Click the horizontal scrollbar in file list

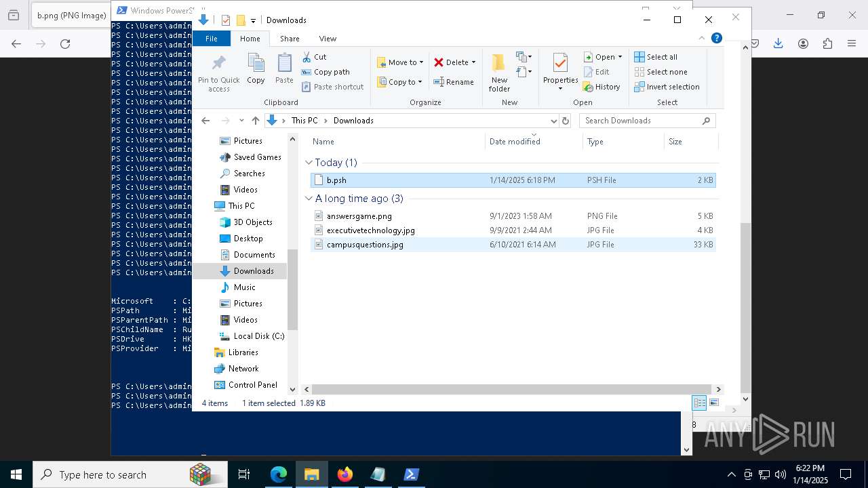point(512,390)
